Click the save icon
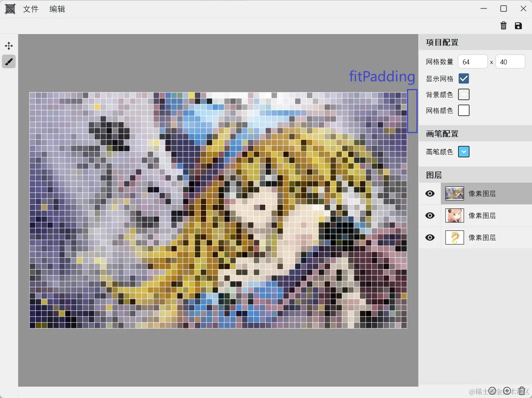This screenshot has width=532, height=398. [518, 25]
